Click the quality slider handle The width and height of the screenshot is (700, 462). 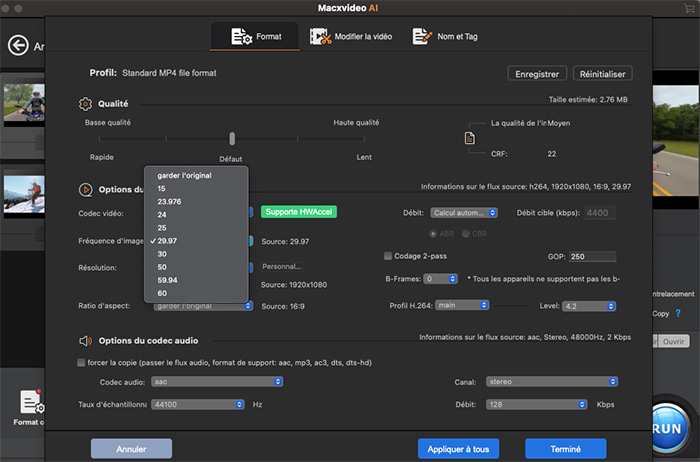(x=232, y=139)
